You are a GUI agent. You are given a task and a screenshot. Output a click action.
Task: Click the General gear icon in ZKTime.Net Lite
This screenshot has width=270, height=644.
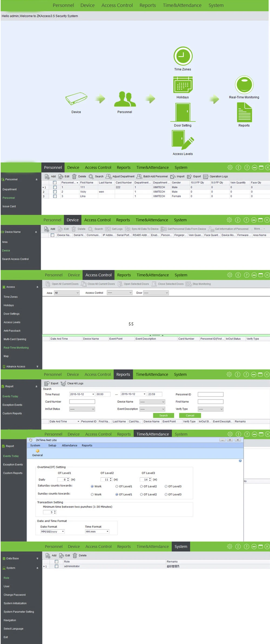pos(38,451)
